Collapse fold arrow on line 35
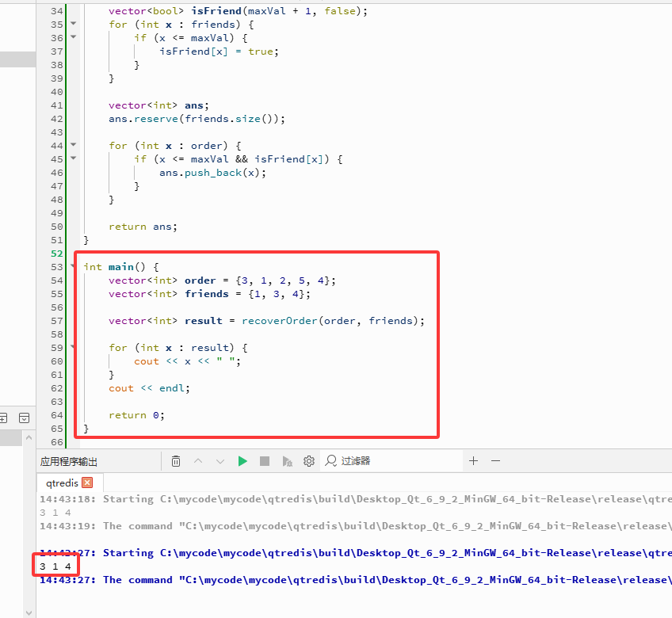The image size is (672, 618). (73, 24)
